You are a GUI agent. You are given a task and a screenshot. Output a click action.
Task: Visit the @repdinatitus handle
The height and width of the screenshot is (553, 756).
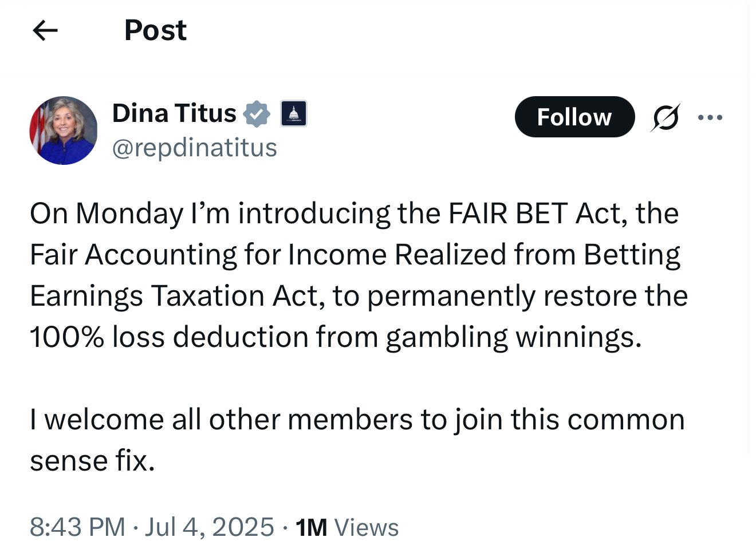(195, 148)
